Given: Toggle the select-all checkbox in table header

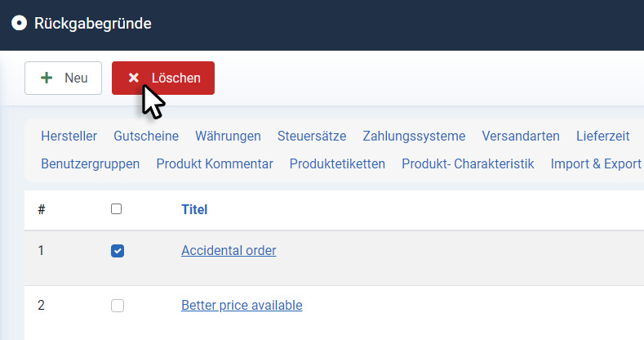Looking at the screenshot, I should tap(116, 209).
